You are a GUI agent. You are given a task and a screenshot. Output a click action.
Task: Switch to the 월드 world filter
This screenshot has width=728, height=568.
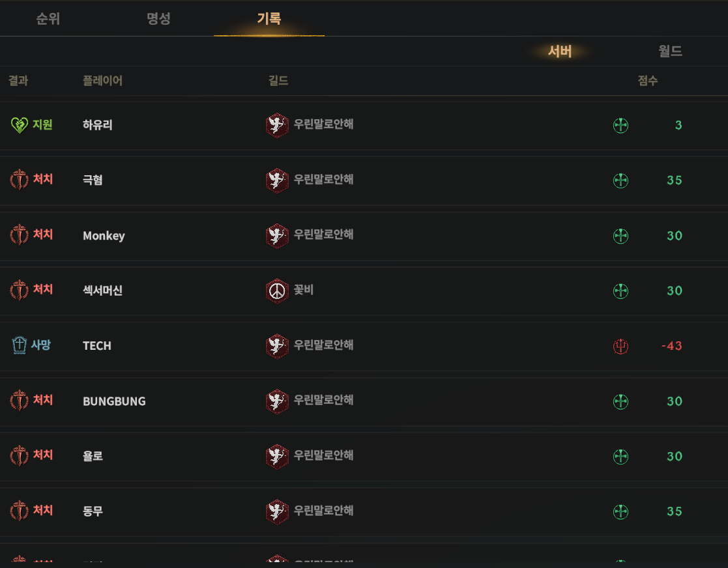(670, 51)
